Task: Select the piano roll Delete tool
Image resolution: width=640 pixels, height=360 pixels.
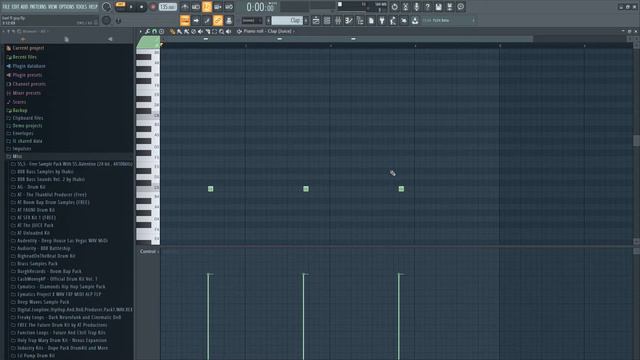Action: click(193, 31)
